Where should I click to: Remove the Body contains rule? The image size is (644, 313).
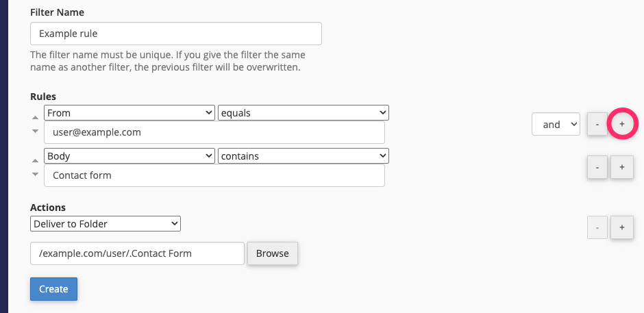coord(597,166)
